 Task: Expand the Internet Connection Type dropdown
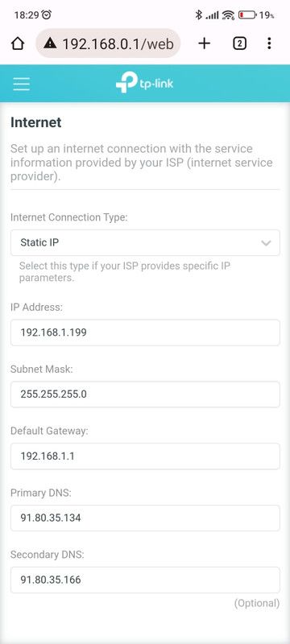(145, 243)
